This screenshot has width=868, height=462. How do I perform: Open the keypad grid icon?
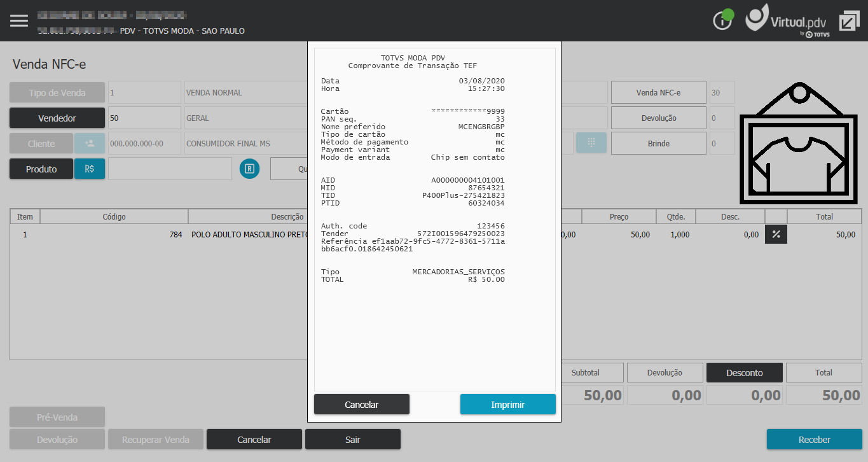tap(591, 143)
